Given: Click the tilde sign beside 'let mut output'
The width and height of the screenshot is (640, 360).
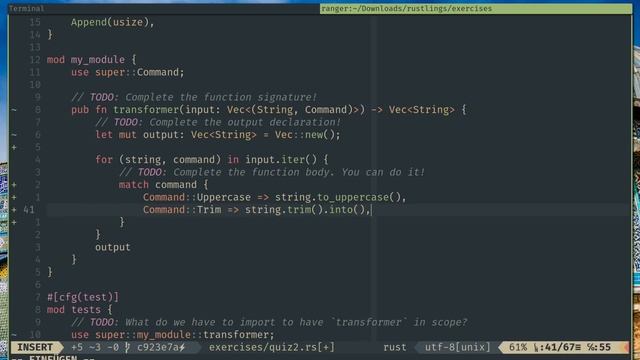Looking at the screenshot, I should [14, 135].
